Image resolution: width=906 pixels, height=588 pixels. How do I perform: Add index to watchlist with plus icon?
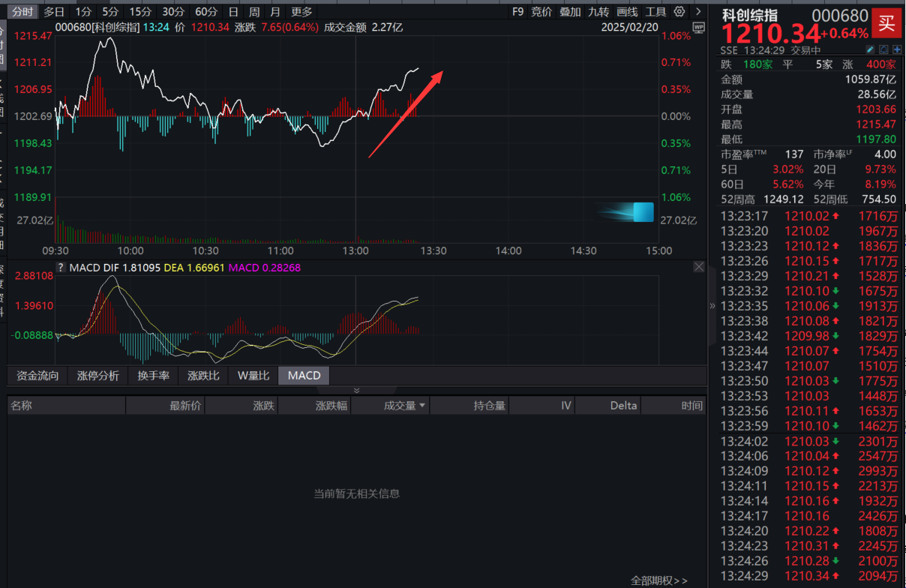coord(897,50)
